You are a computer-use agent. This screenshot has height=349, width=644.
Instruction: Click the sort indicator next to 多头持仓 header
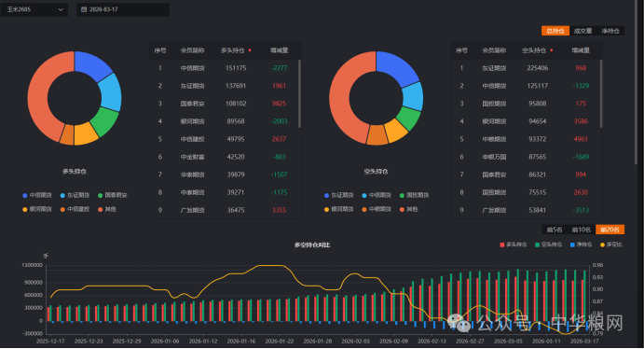point(250,50)
